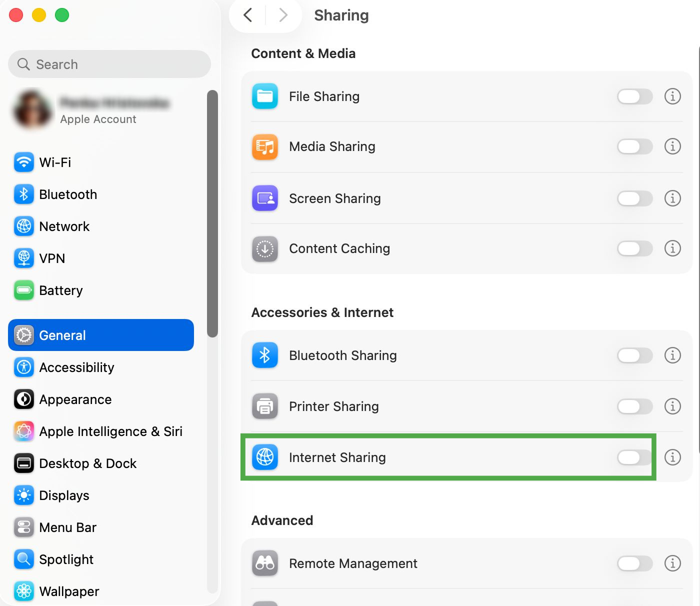Go back with the left chevron
Screen dimensions: 700x606
tap(248, 15)
